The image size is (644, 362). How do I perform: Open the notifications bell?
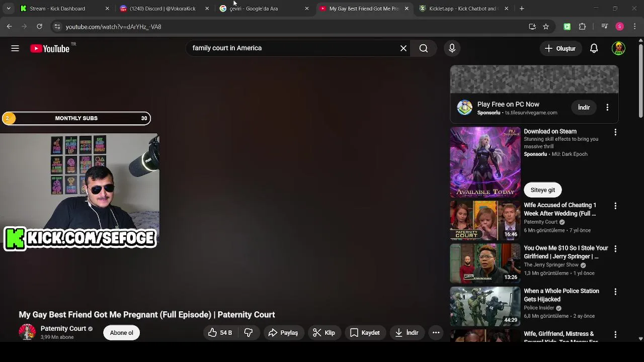point(594,48)
